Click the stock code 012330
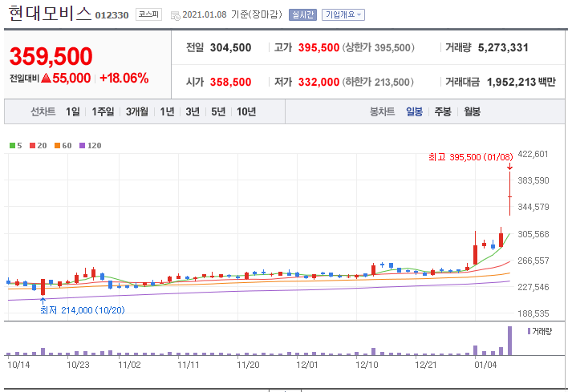 pyautogui.click(x=112, y=15)
